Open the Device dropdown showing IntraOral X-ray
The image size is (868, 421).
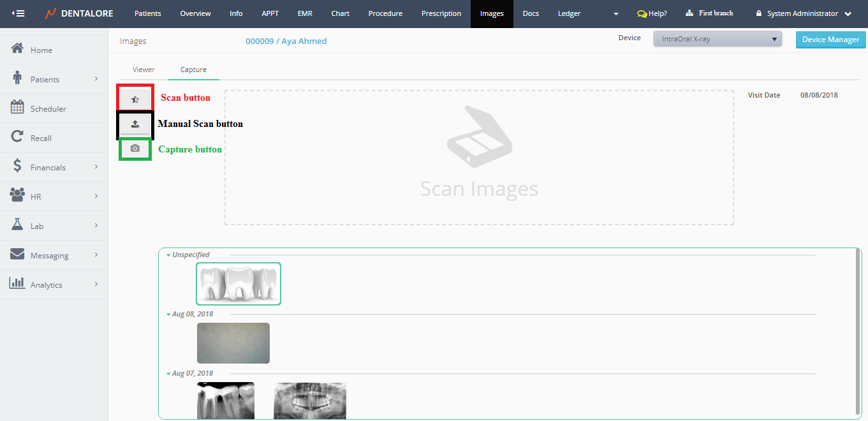coord(717,40)
